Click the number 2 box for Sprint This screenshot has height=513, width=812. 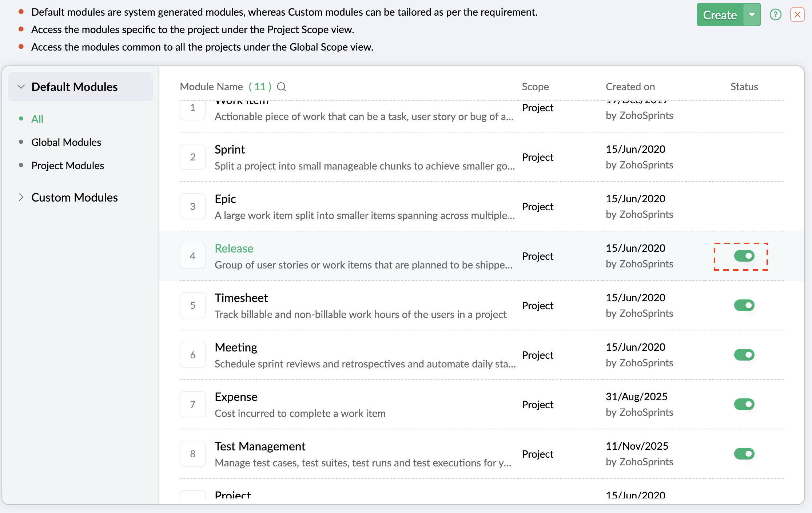tap(193, 157)
